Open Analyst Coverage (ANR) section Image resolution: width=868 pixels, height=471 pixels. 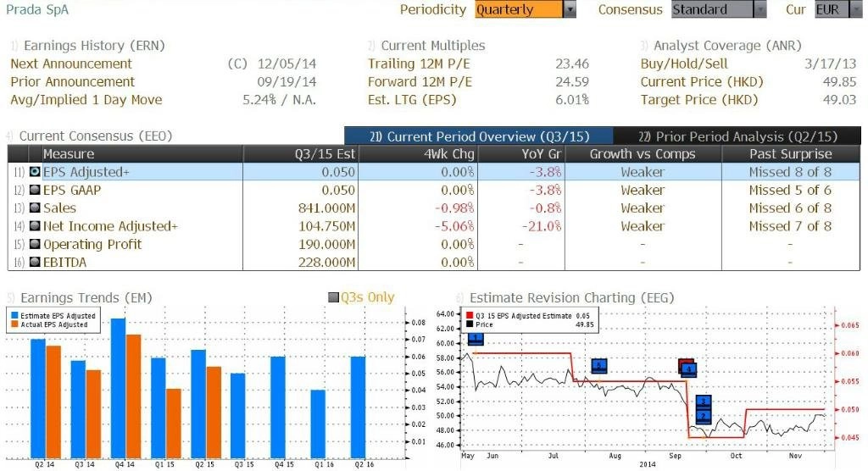[727, 46]
